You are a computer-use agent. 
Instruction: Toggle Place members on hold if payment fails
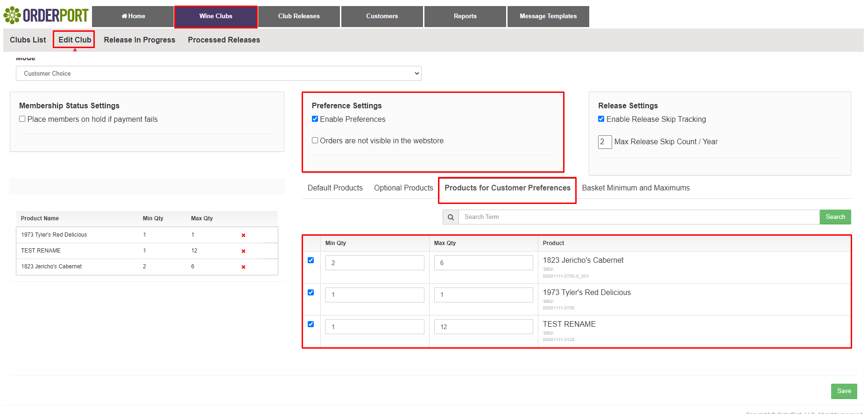(22, 119)
